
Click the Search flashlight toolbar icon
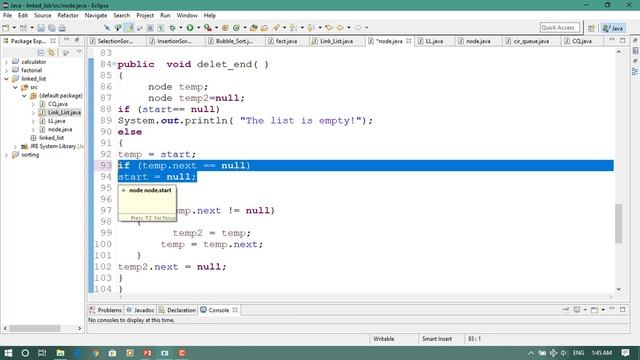click(x=276, y=28)
